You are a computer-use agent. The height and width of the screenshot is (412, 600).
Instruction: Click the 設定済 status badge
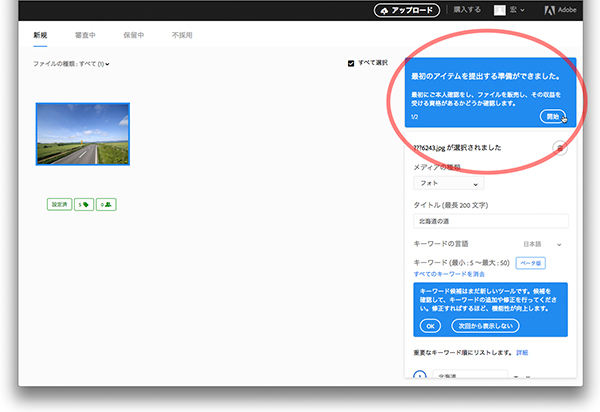[59, 204]
